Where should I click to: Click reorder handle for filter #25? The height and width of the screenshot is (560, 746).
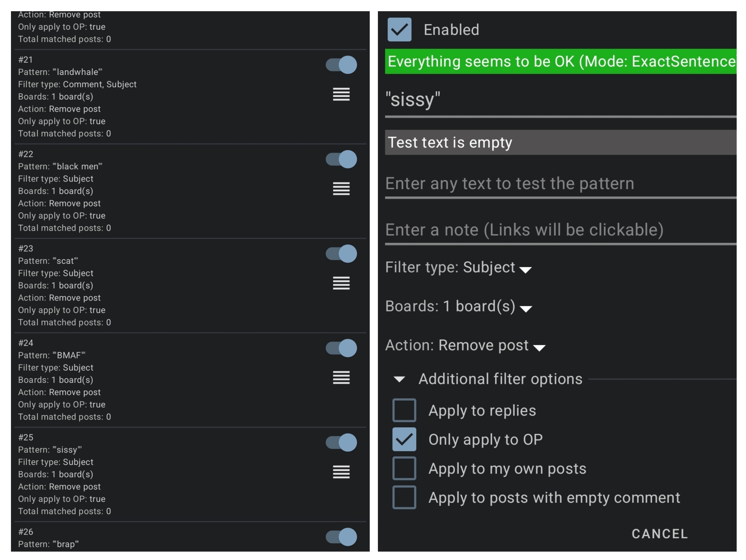coord(341,472)
